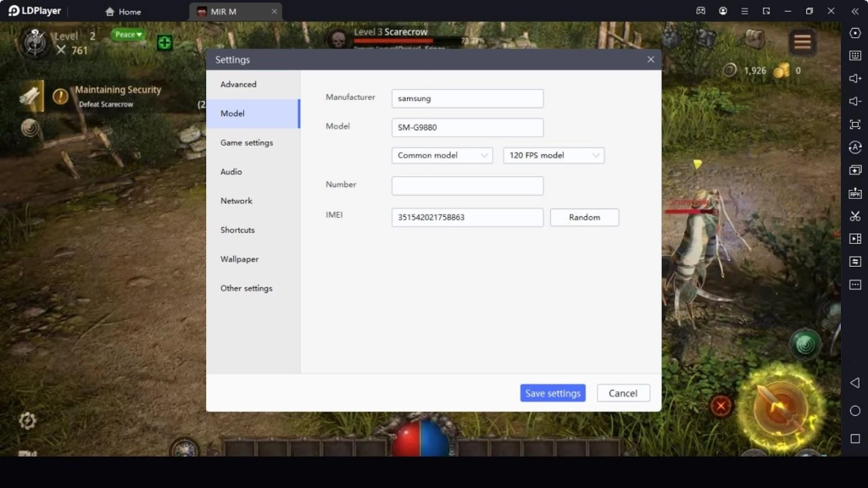Click inside the Number input field
This screenshot has width=868, height=488.
466,186
